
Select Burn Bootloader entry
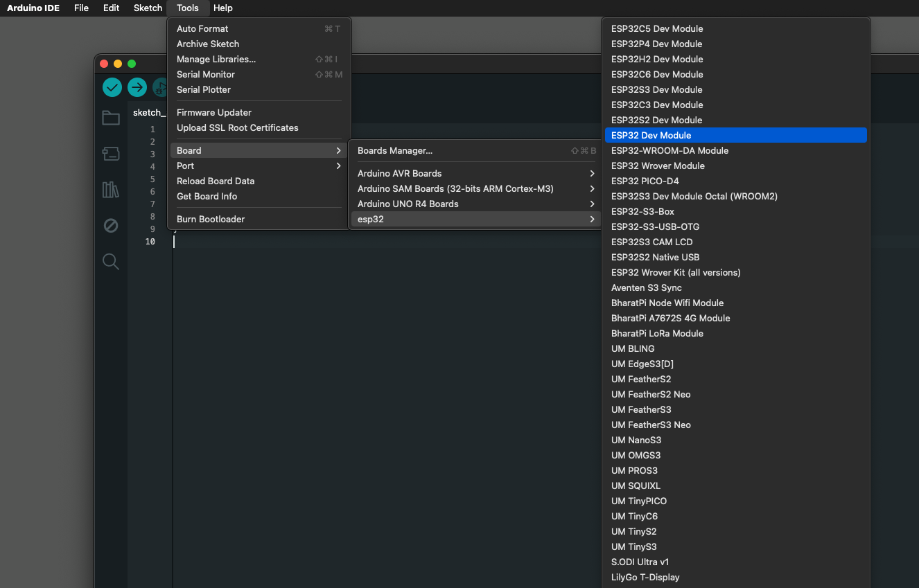pos(259,219)
